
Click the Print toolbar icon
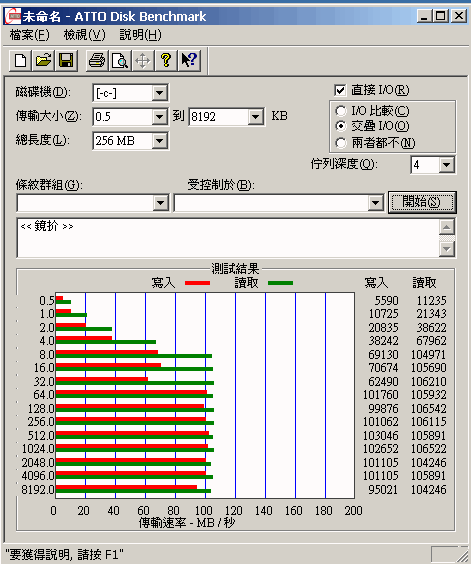[97, 60]
